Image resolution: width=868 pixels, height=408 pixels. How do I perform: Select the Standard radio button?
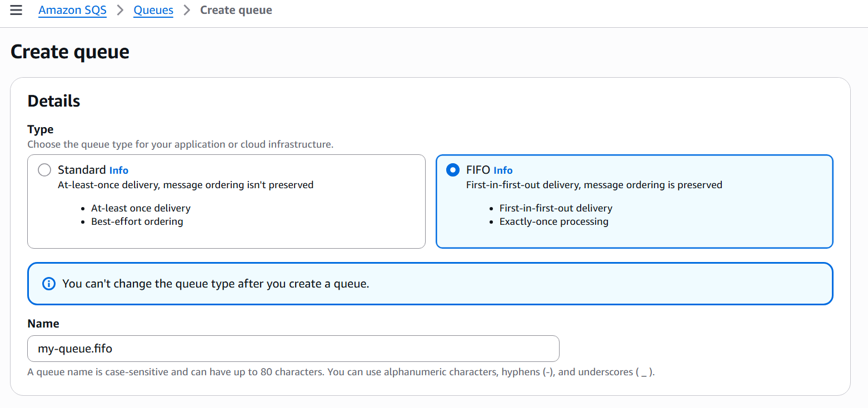[44, 170]
